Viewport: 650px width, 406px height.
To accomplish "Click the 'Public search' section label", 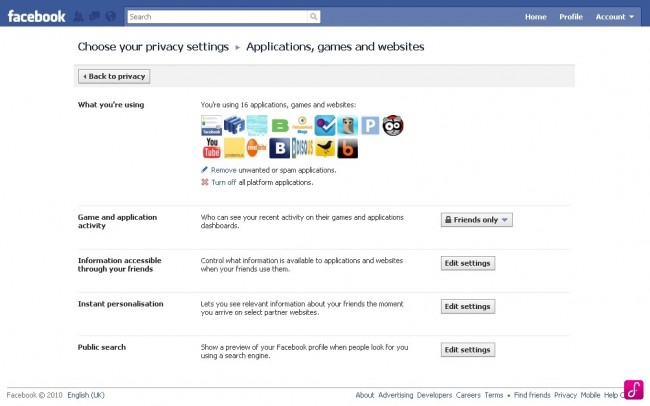I will click(102, 348).
